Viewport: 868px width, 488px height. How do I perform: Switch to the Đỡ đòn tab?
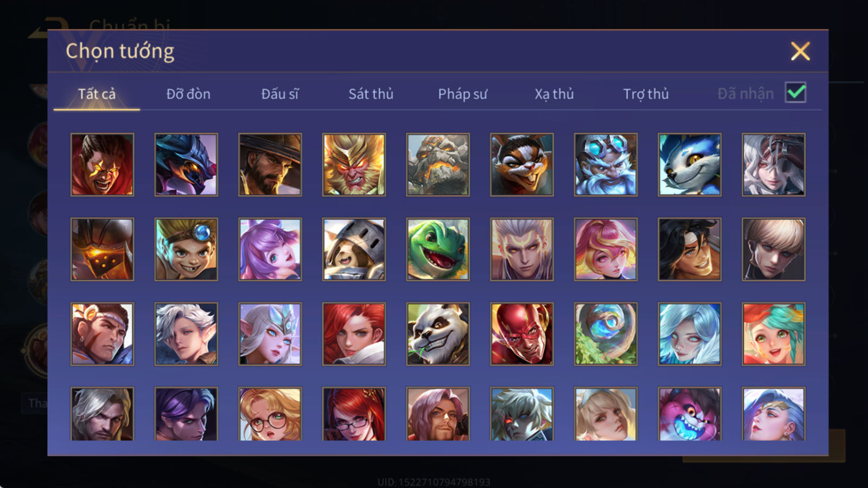[188, 94]
